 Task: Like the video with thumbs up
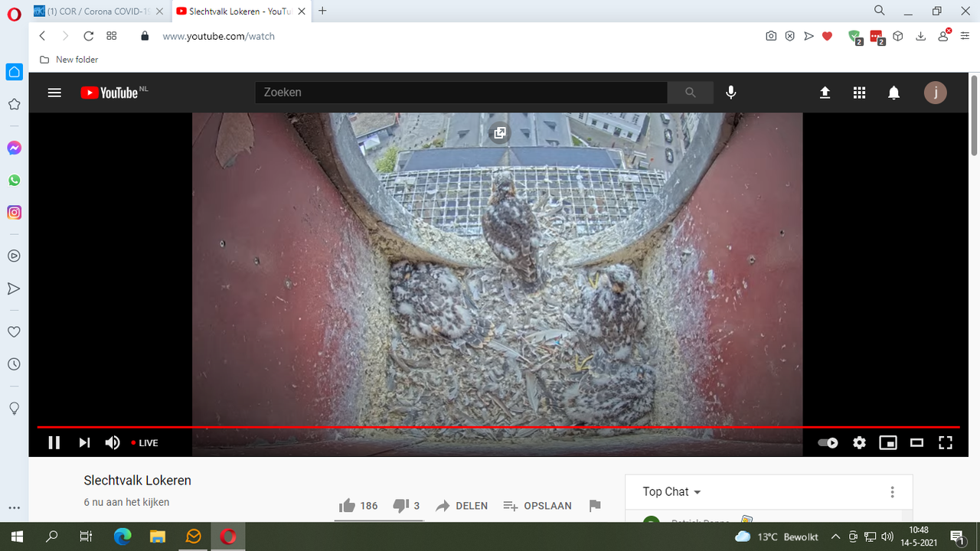[358, 506]
